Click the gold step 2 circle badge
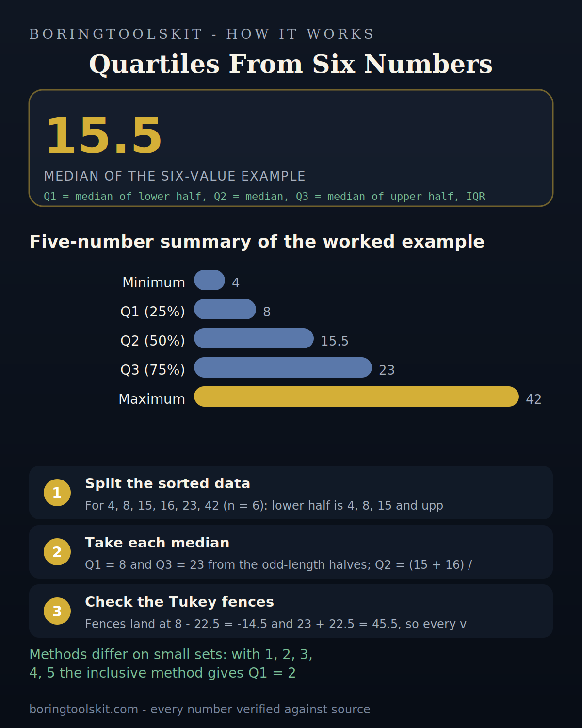 tap(57, 552)
